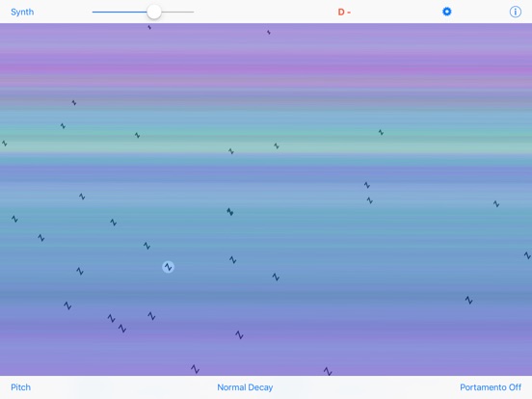The height and width of the screenshot is (399, 532).
Task: Tap the small sawtooth marker at top center-right
Action: [268, 32]
